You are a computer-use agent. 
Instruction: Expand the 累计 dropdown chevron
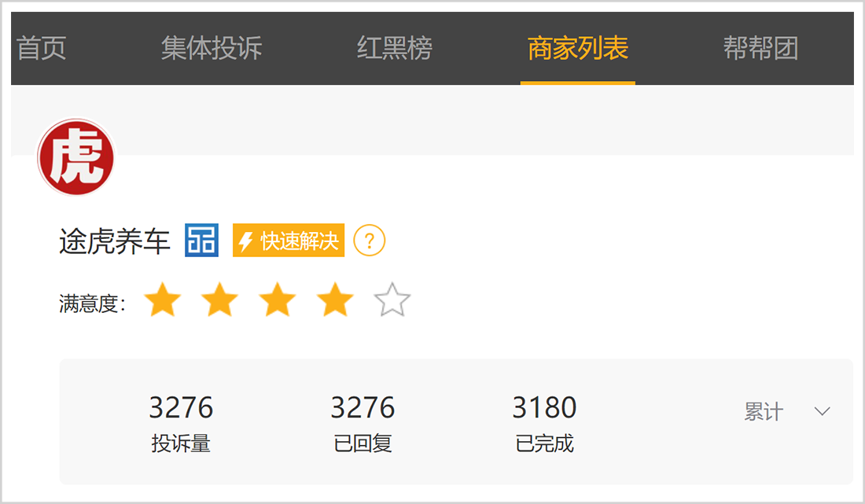tap(822, 411)
